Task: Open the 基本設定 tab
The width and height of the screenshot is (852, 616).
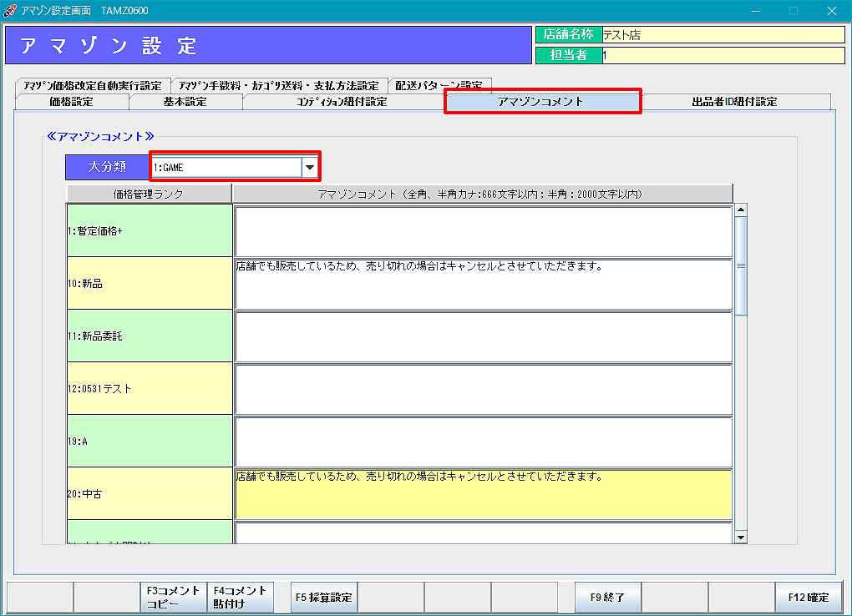Action: click(x=185, y=102)
